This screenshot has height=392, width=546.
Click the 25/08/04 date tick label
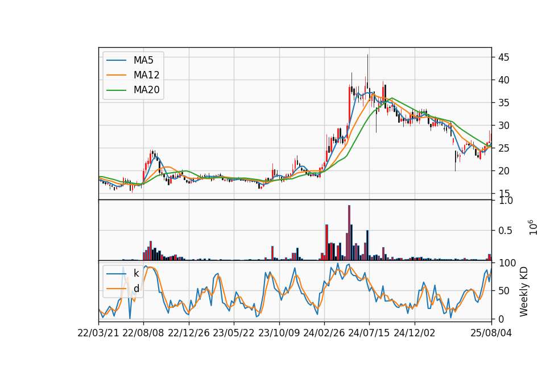tap(491, 333)
